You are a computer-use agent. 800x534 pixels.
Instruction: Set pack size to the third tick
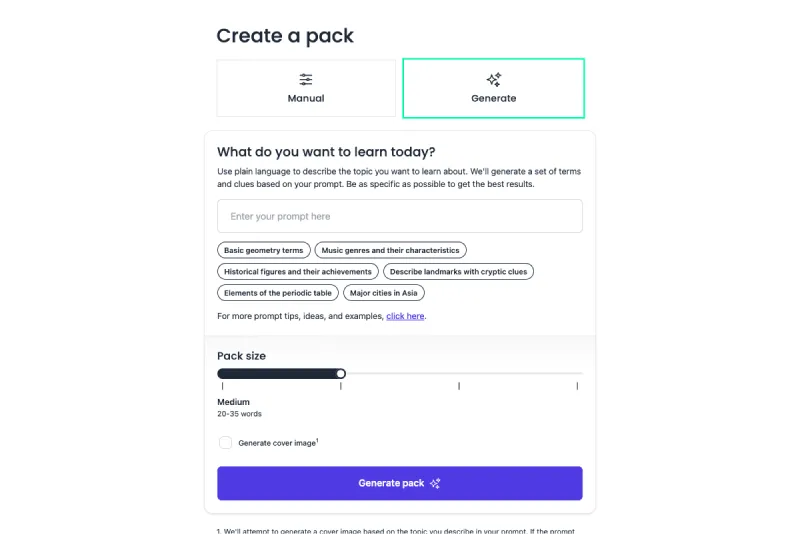pos(459,374)
